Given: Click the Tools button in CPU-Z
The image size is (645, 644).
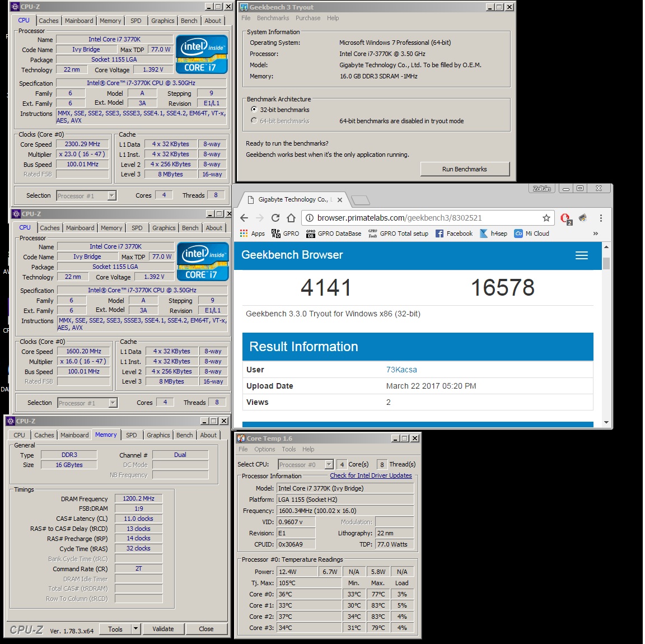Looking at the screenshot, I should pyautogui.click(x=115, y=629).
